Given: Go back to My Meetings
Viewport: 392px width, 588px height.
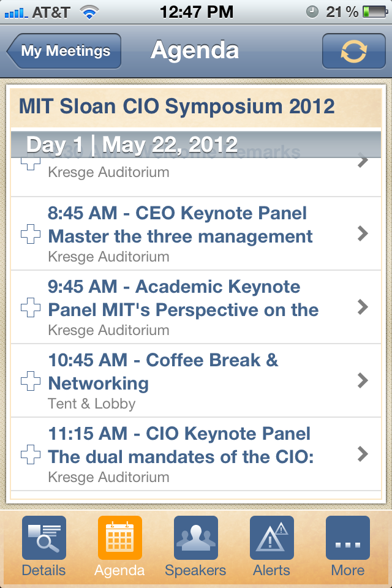Looking at the screenshot, I should (64, 51).
